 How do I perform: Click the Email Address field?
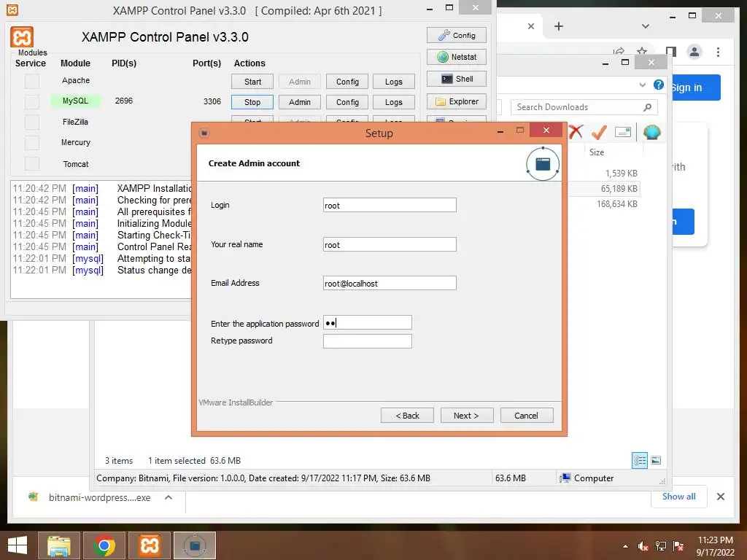tap(390, 283)
